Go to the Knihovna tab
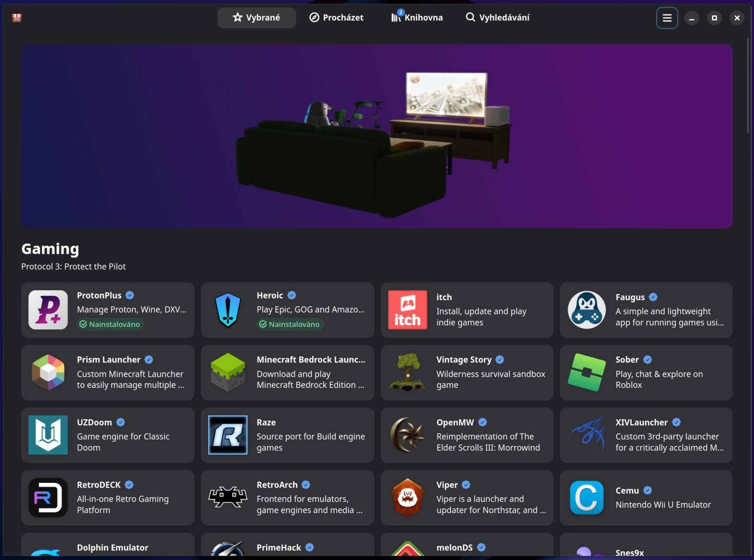 click(417, 18)
